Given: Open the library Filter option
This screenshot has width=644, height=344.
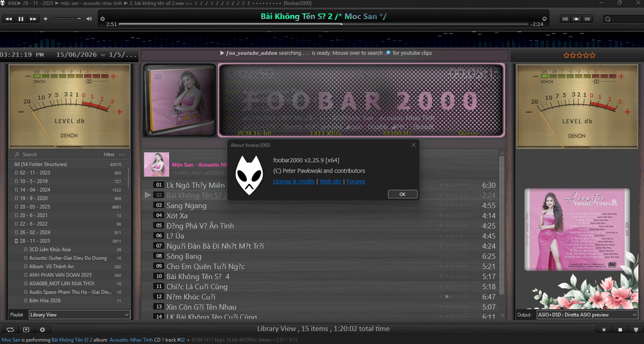Looking at the screenshot, I should [109, 155].
